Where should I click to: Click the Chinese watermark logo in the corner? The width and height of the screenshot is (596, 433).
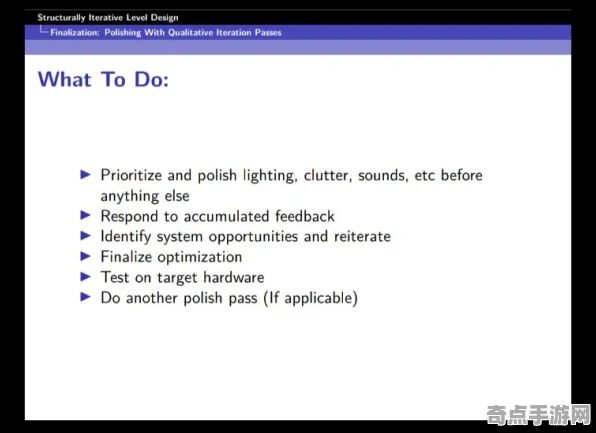click(x=539, y=415)
